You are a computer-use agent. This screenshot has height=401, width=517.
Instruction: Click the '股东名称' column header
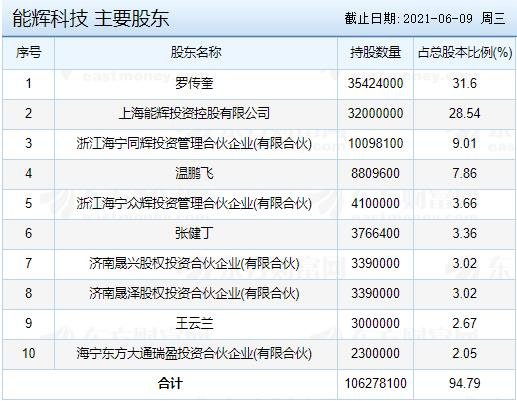(x=196, y=53)
